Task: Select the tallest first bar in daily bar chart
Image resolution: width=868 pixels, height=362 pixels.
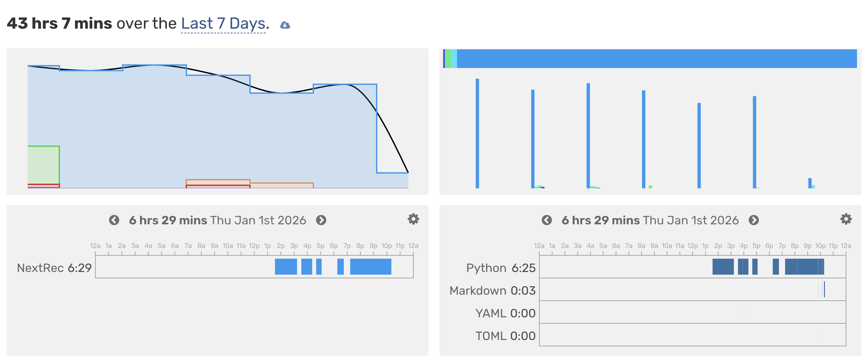Action: (x=477, y=133)
